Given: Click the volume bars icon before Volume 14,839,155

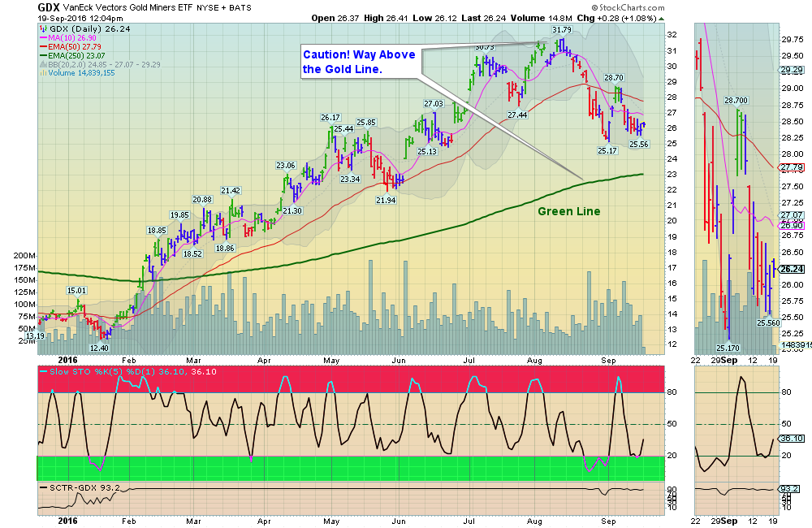Looking at the screenshot, I should [44, 73].
